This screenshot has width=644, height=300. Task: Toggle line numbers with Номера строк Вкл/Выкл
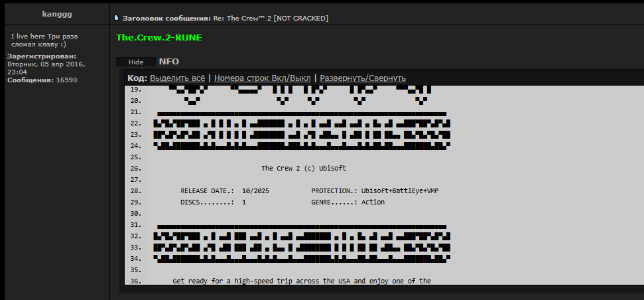(263, 78)
